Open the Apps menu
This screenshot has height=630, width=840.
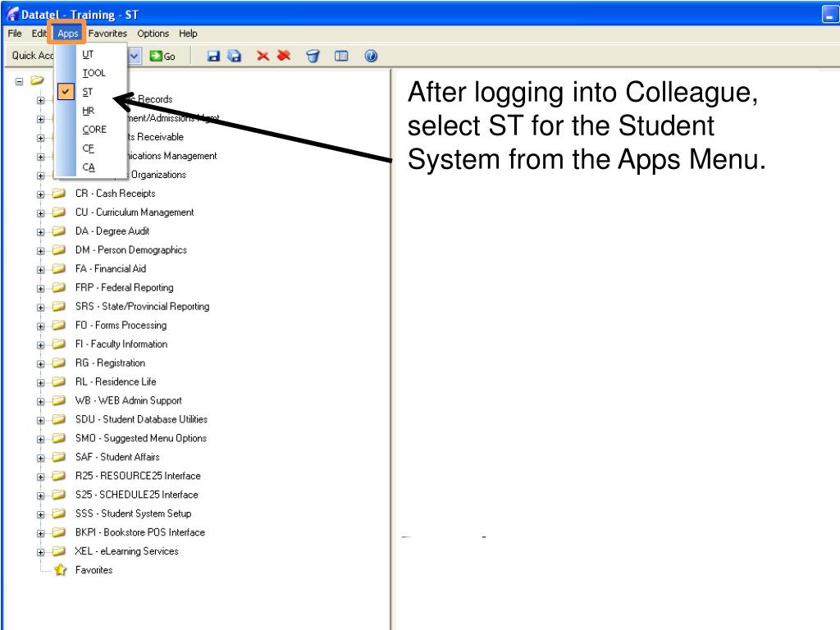pos(67,33)
